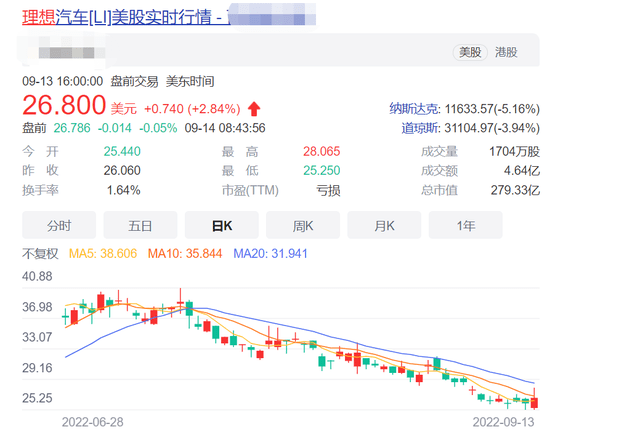
Task: Click the 成交额 value 4.64亿
Action: click(x=522, y=170)
